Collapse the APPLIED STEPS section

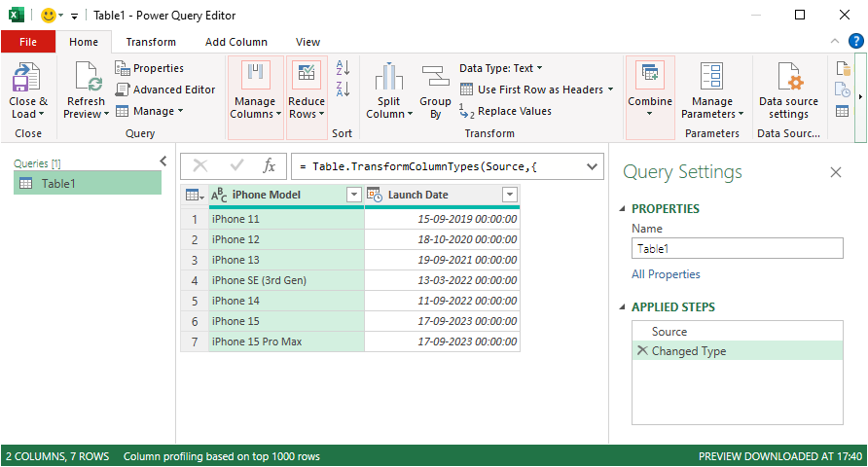tap(622, 306)
